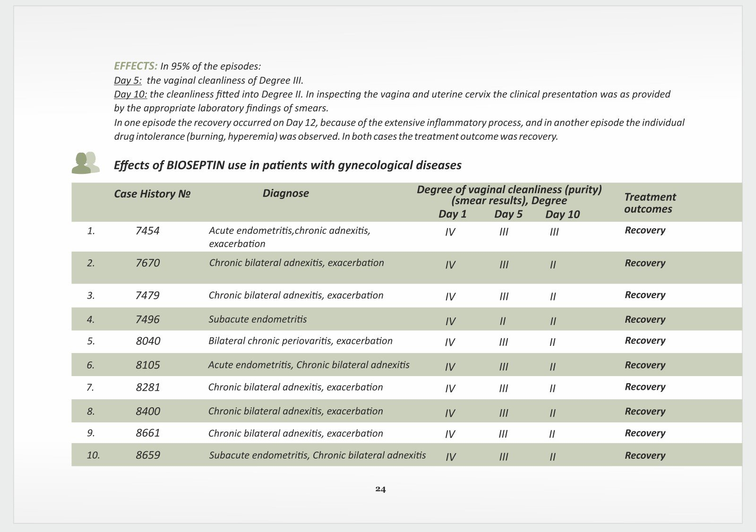
Task: Click row number 1. in the table
Action: 91,231
